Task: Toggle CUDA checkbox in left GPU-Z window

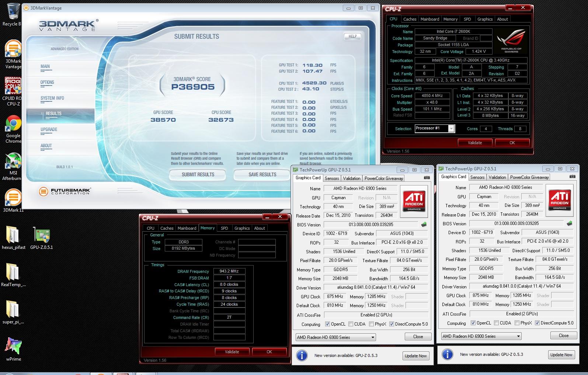Action: point(351,324)
